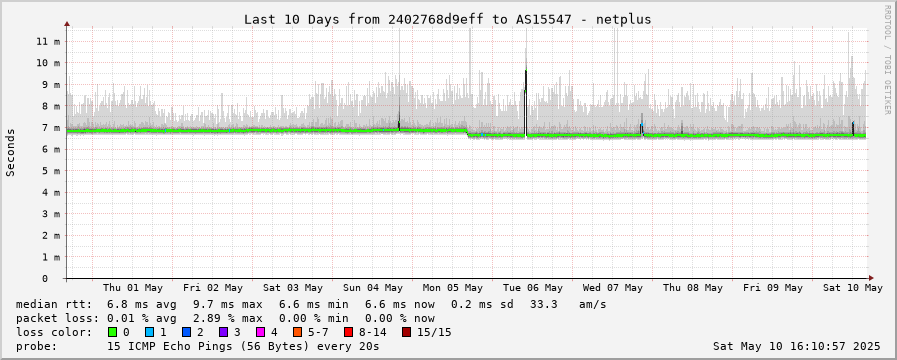The image size is (897, 360).
Task: Click the 'Mon 05 May' x-axis label
Action: pos(453,288)
